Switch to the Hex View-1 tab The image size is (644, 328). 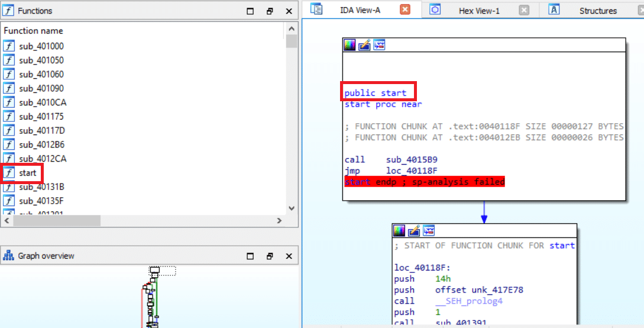(x=479, y=10)
